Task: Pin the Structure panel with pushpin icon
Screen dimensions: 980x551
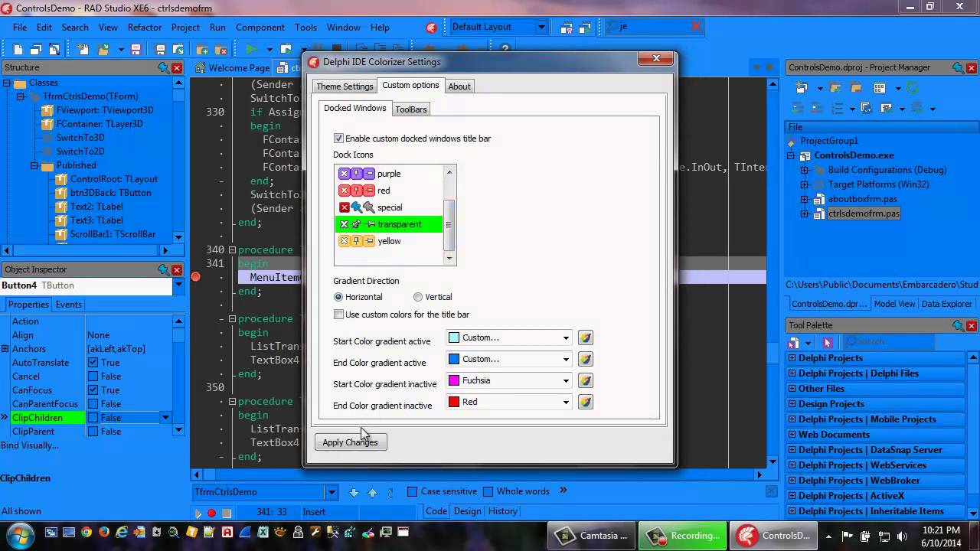Action: tap(163, 68)
